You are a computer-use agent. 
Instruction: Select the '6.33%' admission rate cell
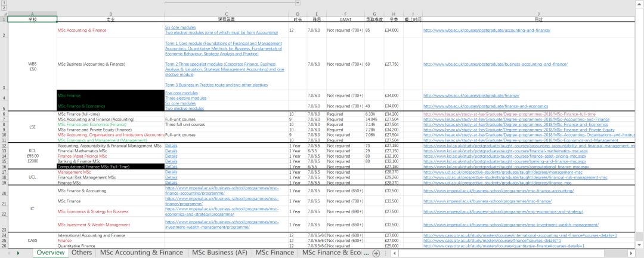(x=374, y=114)
